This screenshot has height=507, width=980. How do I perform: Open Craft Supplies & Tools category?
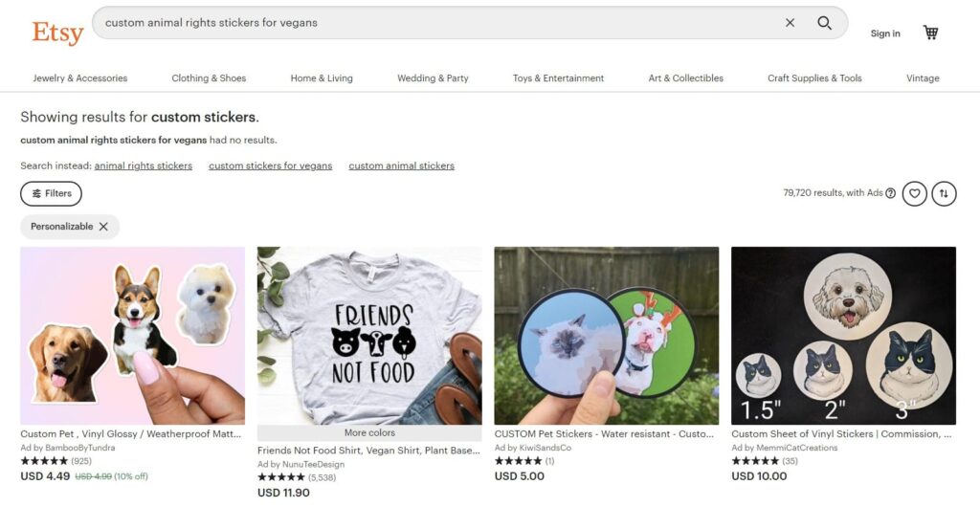814,78
